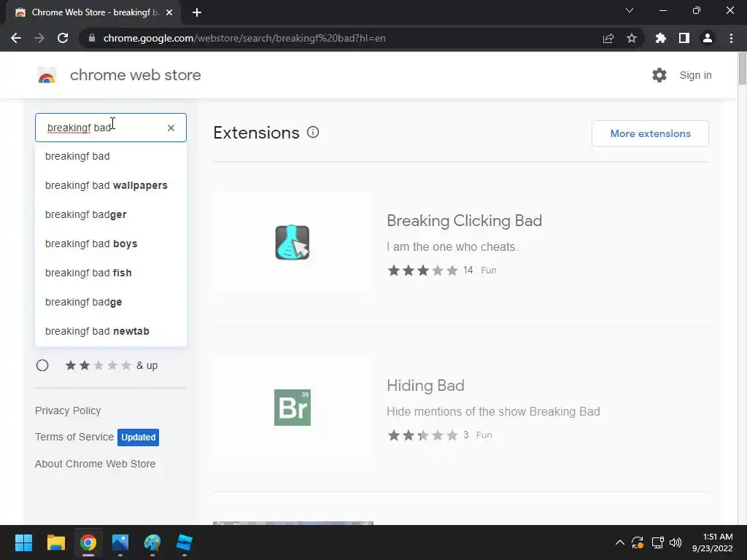Choose suggestion 'breakingf bad newtab'
This screenshot has width=747, height=560.
coord(111,331)
